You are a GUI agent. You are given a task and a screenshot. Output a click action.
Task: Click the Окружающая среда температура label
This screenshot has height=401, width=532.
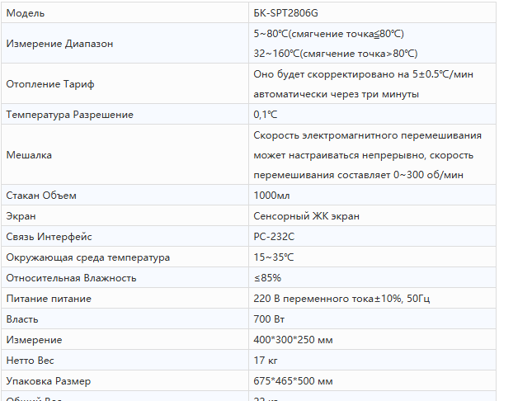pos(88,257)
